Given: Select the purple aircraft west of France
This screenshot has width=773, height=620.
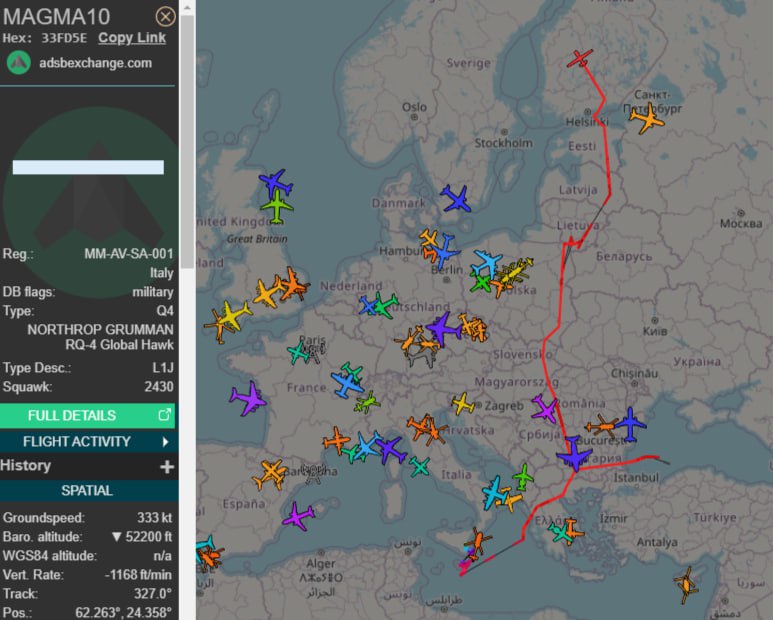Looking at the screenshot, I should pos(248,398).
